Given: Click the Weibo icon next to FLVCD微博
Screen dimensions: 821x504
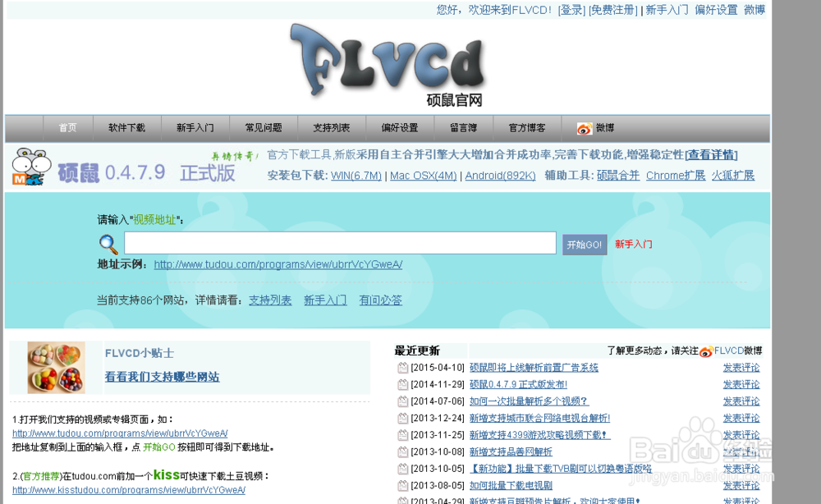Looking at the screenshot, I should [706, 351].
